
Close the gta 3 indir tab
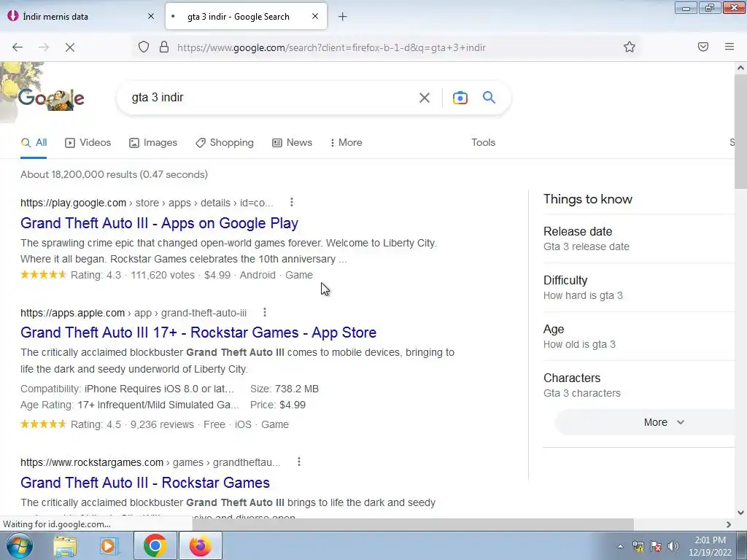point(315,17)
